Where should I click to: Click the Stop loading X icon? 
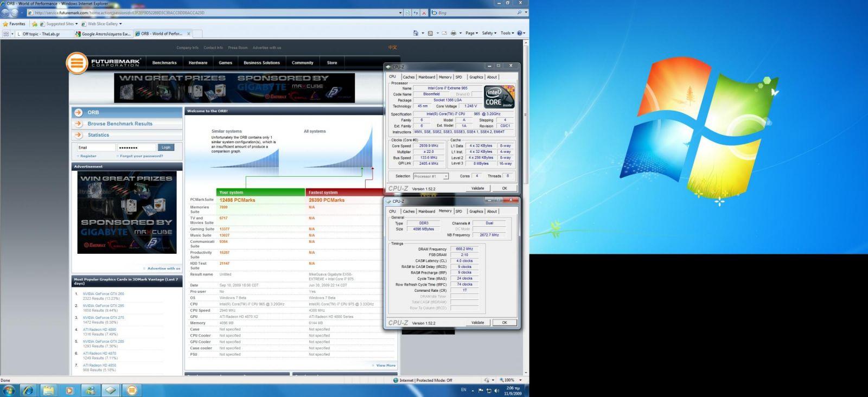[x=424, y=12]
